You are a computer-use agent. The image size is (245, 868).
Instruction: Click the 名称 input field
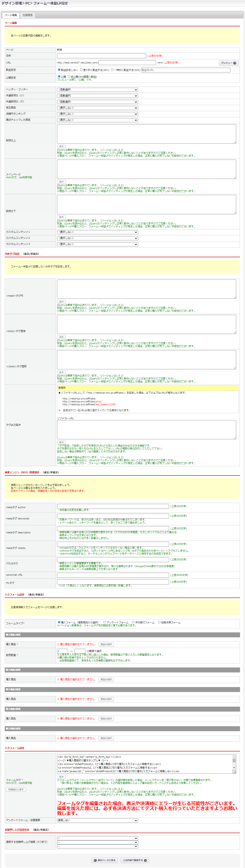tap(102, 56)
